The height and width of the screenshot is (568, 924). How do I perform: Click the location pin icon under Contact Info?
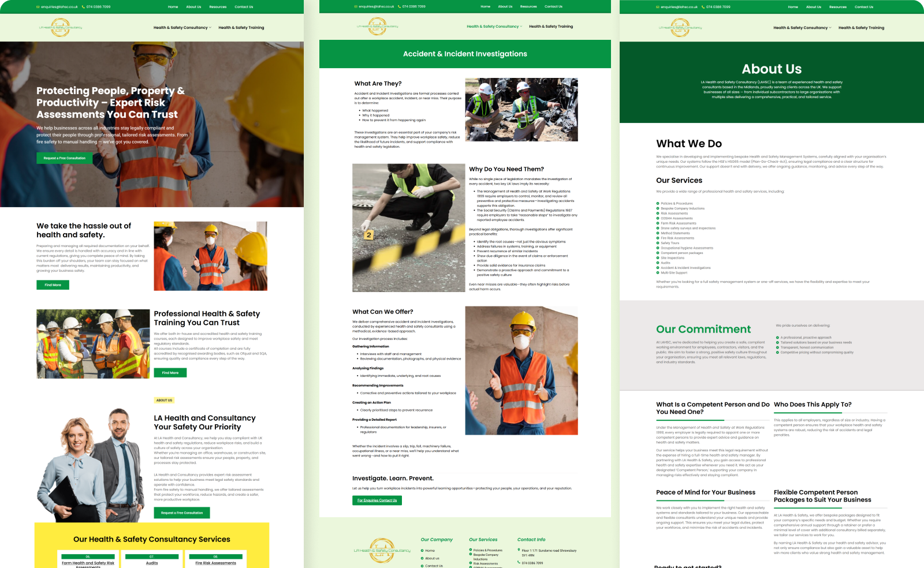click(x=519, y=550)
